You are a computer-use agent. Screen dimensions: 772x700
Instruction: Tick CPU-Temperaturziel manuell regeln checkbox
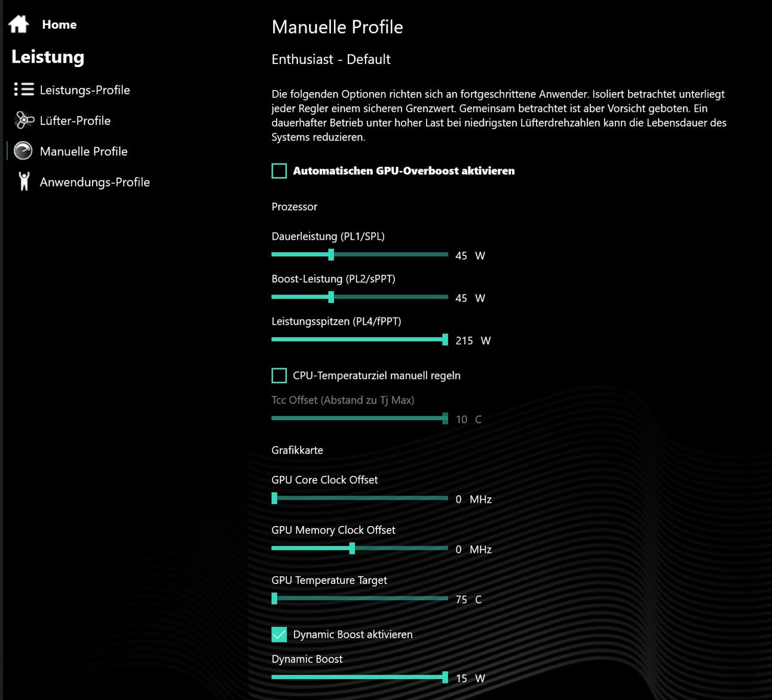point(279,375)
